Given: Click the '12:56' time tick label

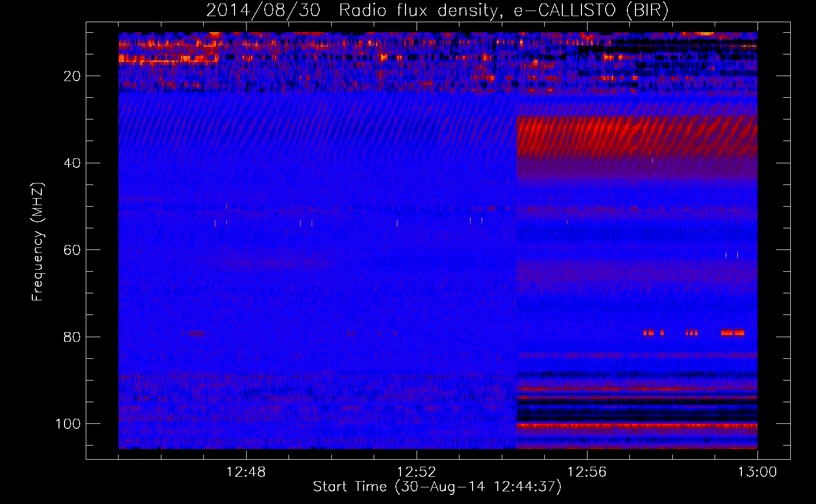Looking at the screenshot, I should click(587, 472).
